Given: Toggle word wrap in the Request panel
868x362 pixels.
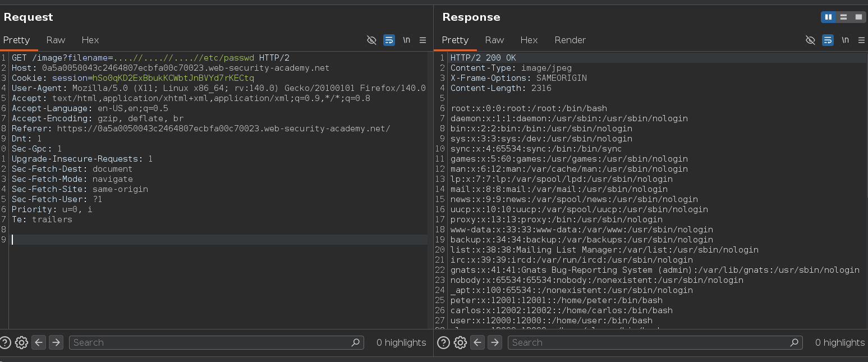Looking at the screenshot, I should [x=389, y=40].
